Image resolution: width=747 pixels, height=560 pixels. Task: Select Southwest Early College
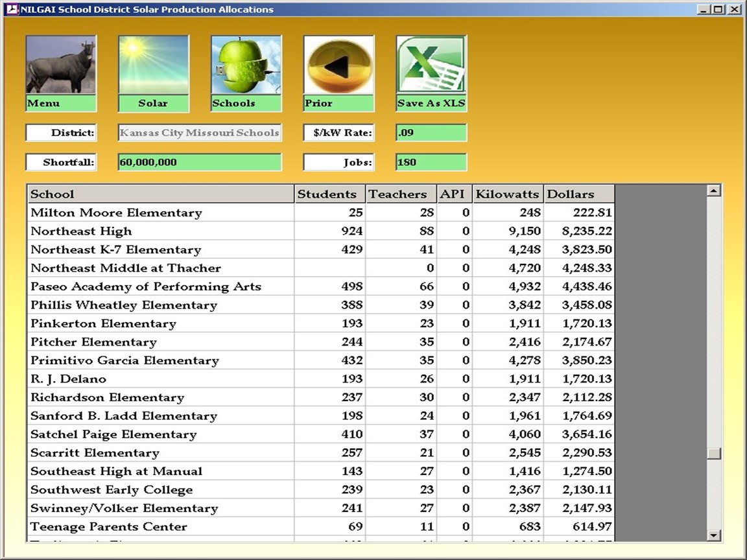[x=320, y=489]
